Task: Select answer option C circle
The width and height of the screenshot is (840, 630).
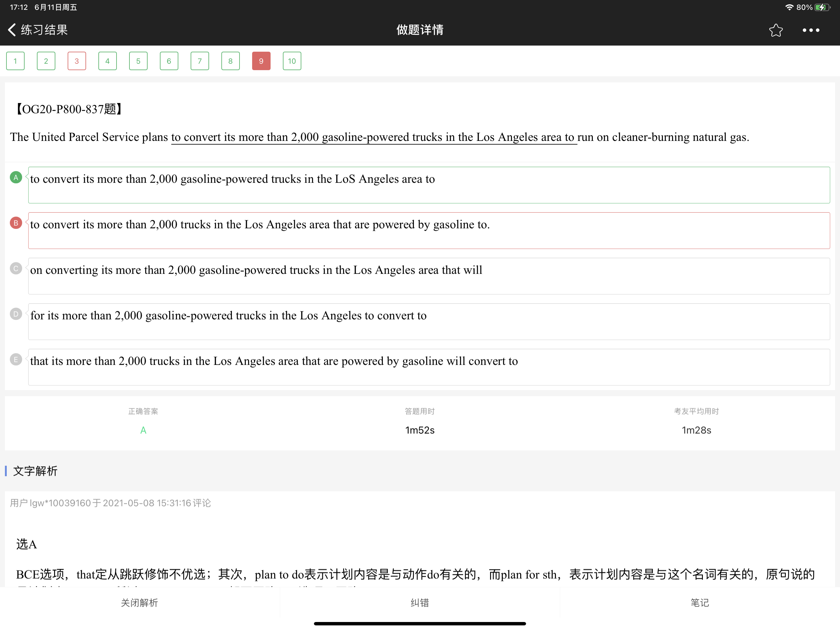Action: [16, 269]
